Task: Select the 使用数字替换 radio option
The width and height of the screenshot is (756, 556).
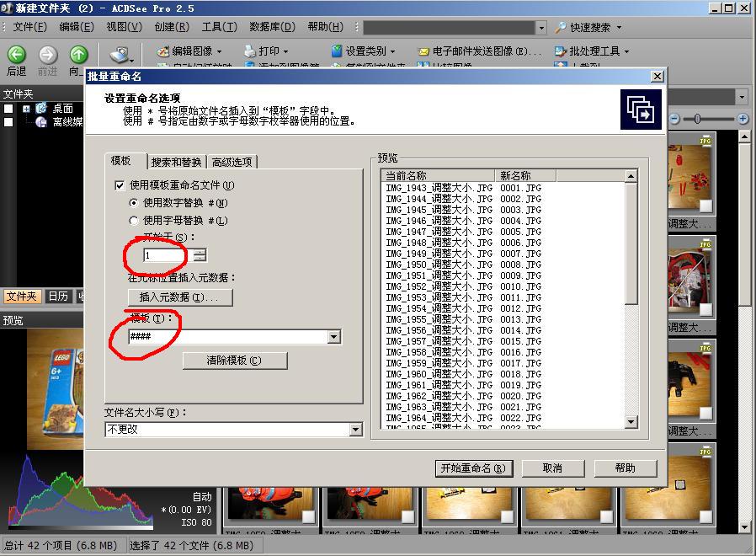Action: (x=132, y=203)
